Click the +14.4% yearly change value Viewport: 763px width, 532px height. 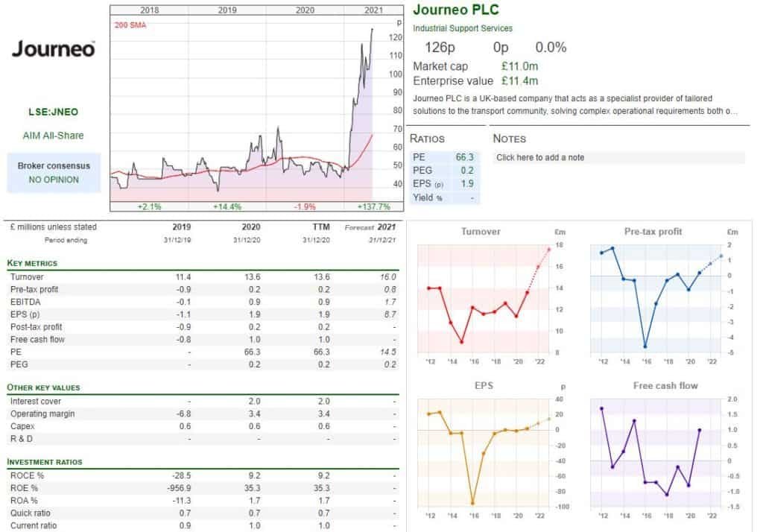coord(227,206)
